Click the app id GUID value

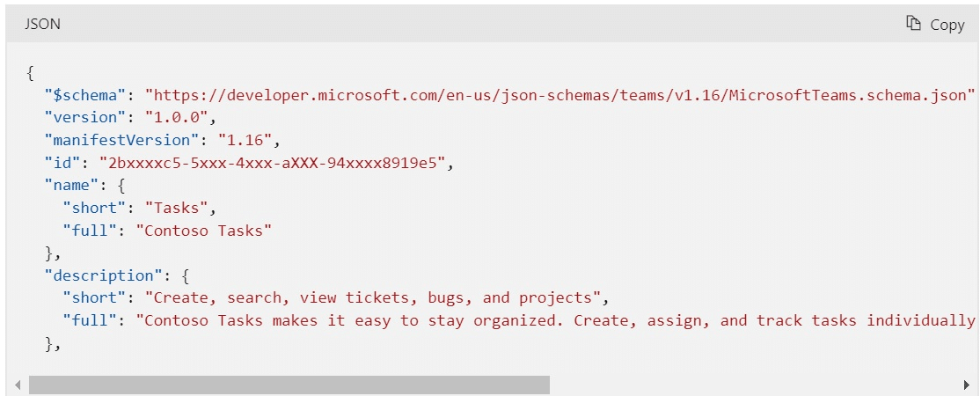click(x=271, y=163)
